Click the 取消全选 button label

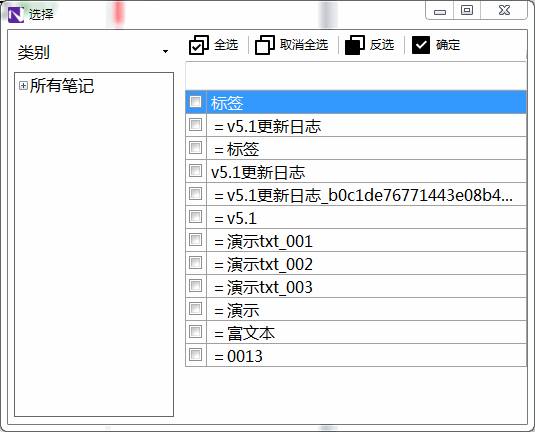(304, 45)
